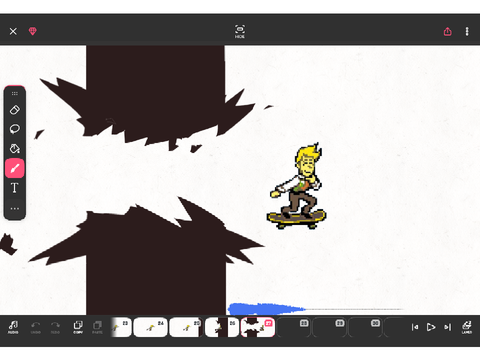Select the Text tool
Image resolution: width=480 pixels, height=360 pixels.
[x=15, y=188]
